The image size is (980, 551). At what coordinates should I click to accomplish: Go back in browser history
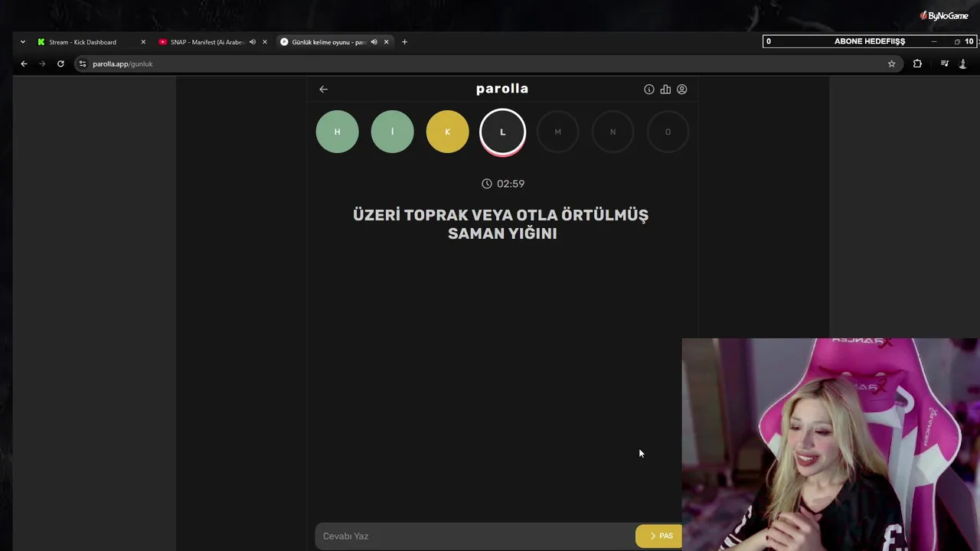coord(24,64)
